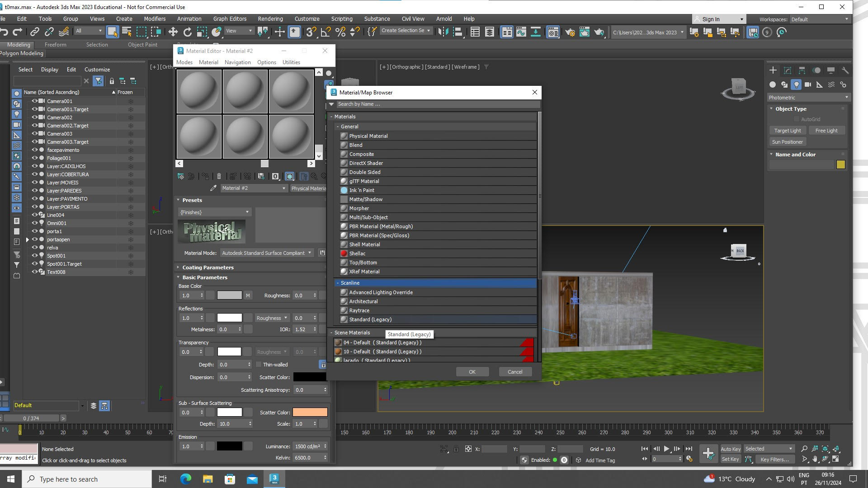
Task: Click OK in Material/Map Browser
Action: pos(472,372)
